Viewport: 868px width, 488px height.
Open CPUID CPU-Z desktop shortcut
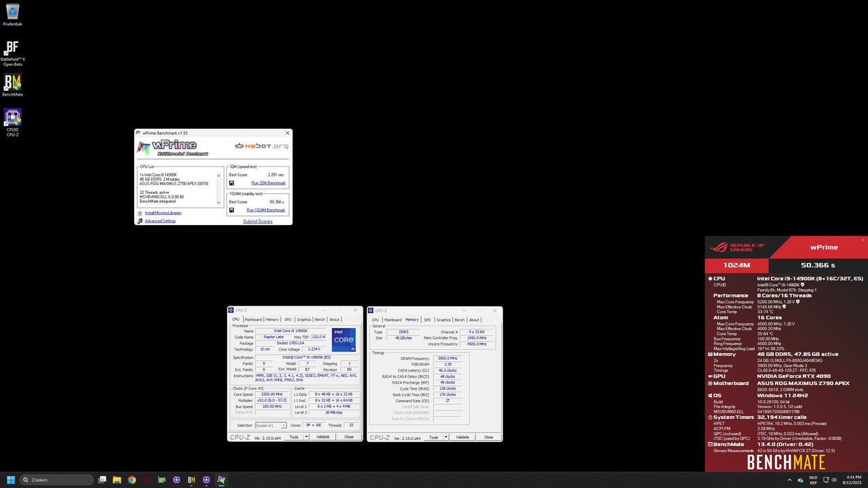12,122
